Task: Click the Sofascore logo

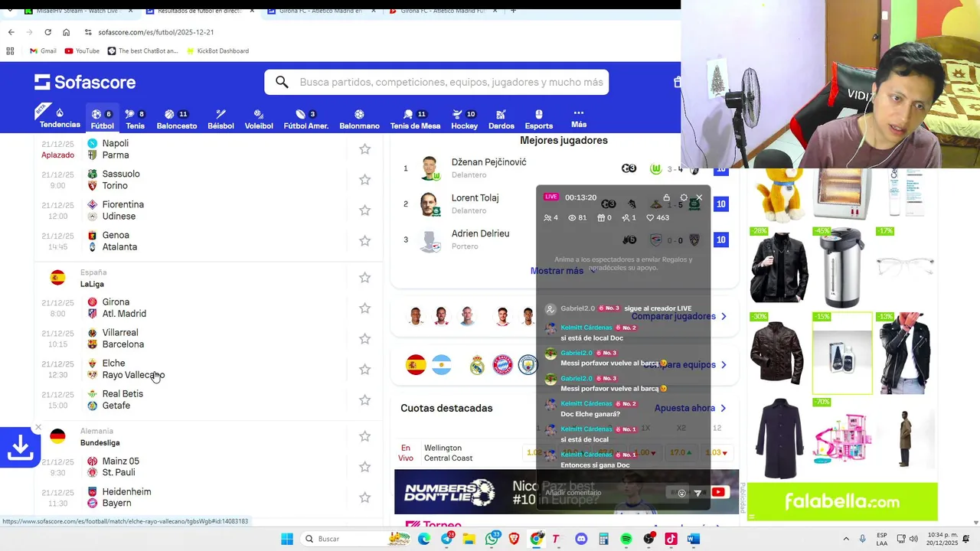Action: point(85,82)
